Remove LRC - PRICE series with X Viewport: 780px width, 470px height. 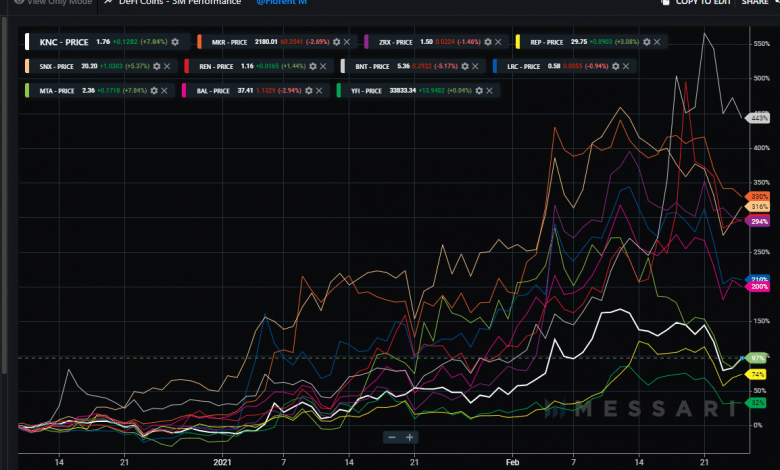point(626,66)
